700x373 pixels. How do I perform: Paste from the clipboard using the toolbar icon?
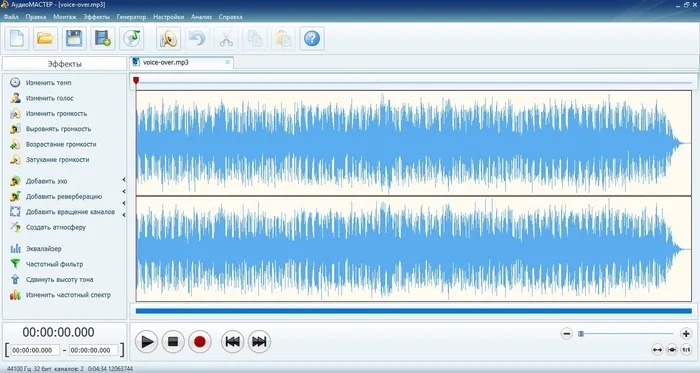click(x=283, y=38)
